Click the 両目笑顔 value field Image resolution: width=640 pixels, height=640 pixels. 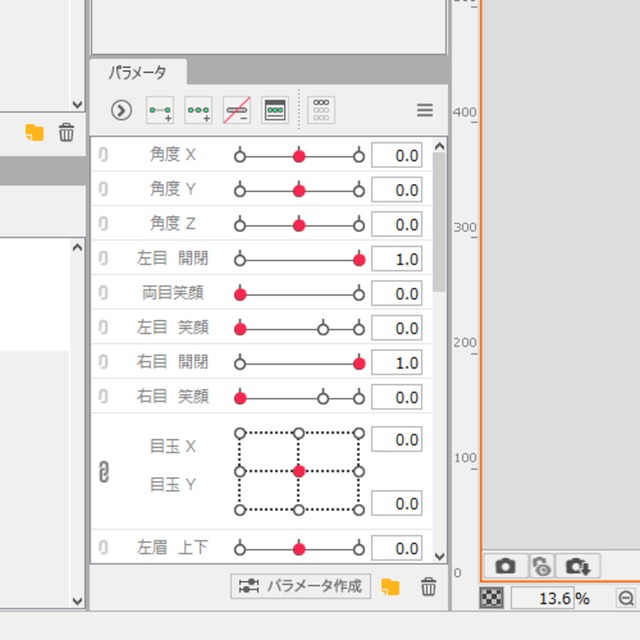397,293
